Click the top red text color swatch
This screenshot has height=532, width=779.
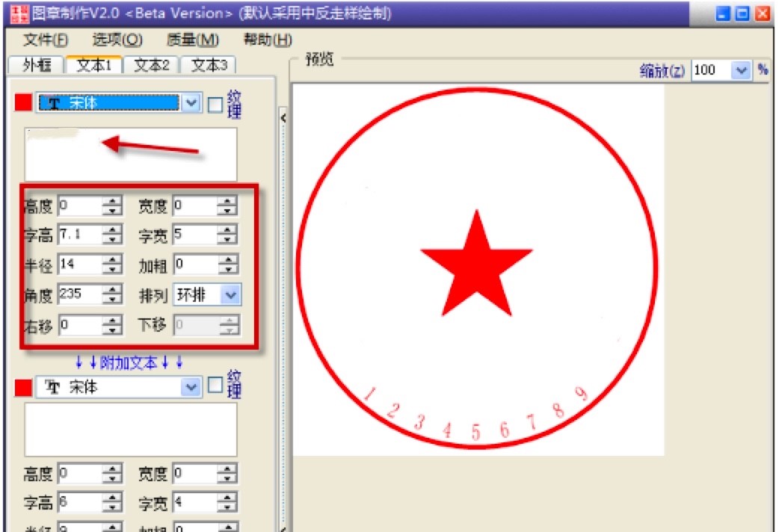tap(23, 102)
